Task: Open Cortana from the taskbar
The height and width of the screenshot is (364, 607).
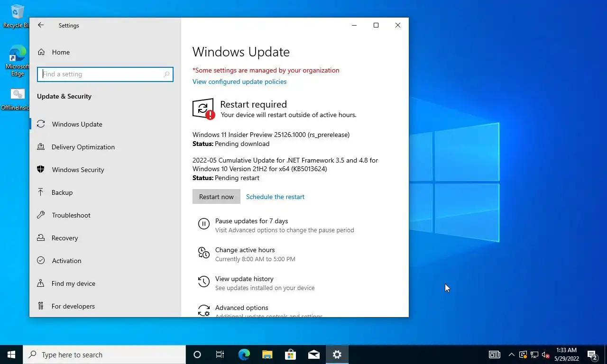Action: coord(197,355)
